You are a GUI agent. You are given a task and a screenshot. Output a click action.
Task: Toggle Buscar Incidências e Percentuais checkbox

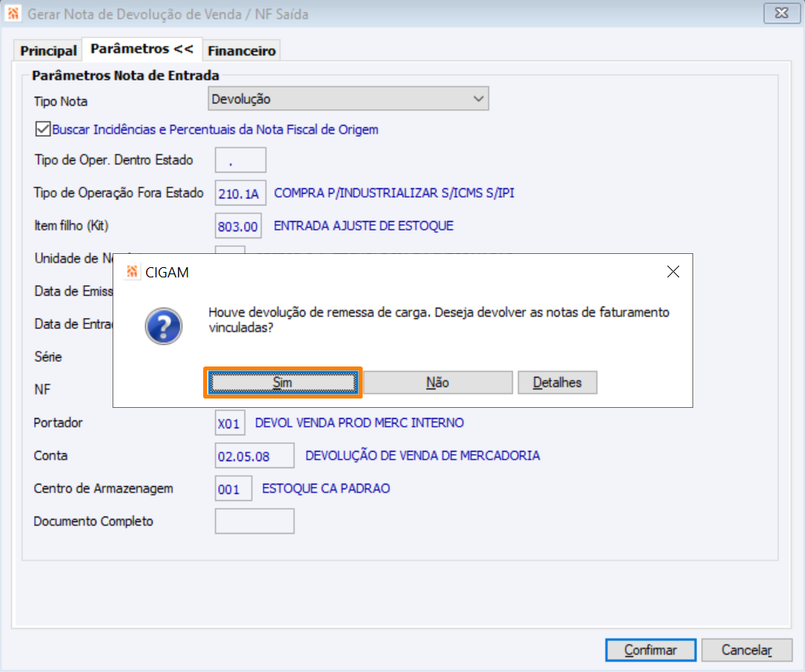coord(43,129)
